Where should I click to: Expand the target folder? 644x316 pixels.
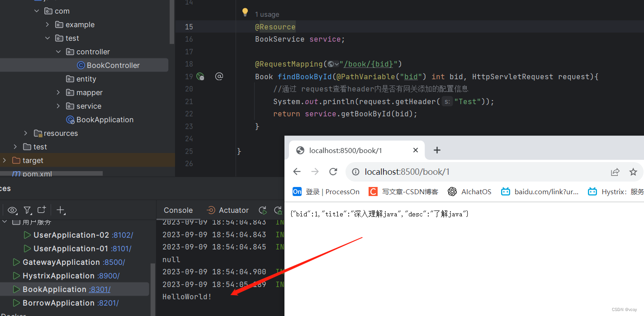pos(5,160)
